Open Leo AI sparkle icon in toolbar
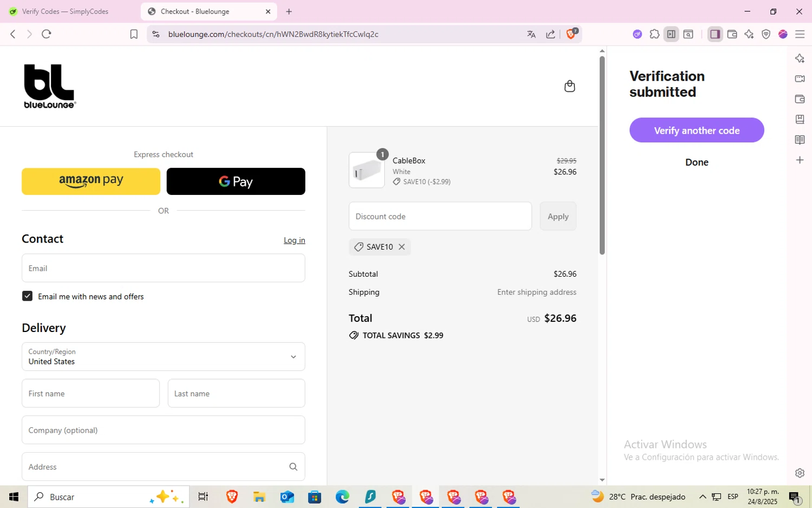 tap(749, 34)
